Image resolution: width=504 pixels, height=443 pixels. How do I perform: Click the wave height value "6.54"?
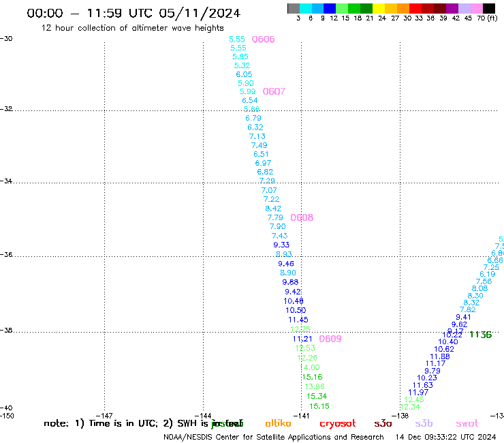[x=250, y=100]
